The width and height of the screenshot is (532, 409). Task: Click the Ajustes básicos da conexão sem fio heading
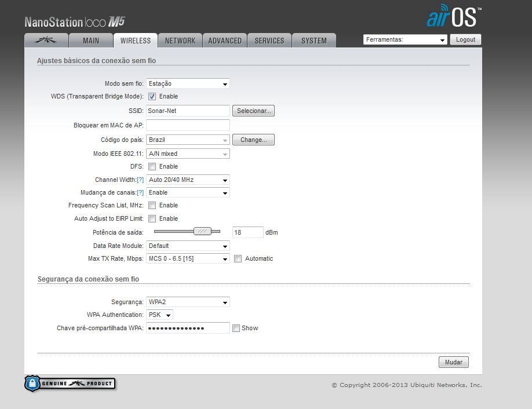[x=96, y=60]
